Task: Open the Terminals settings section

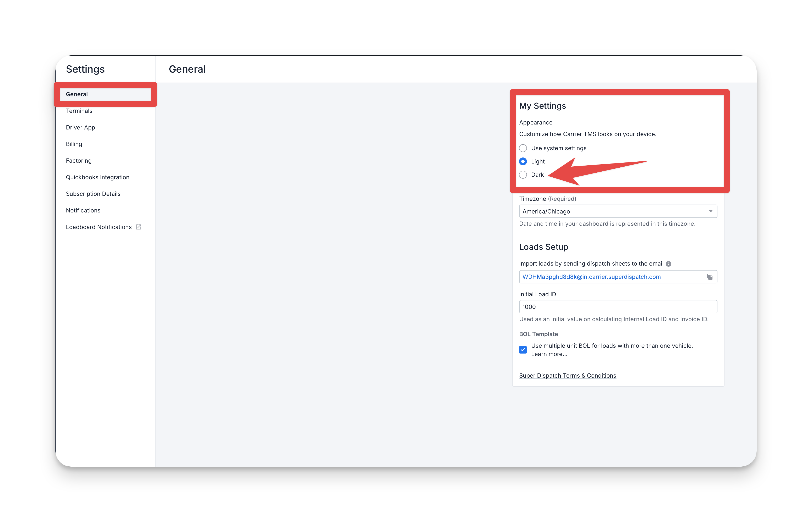Action: (x=79, y=111)
